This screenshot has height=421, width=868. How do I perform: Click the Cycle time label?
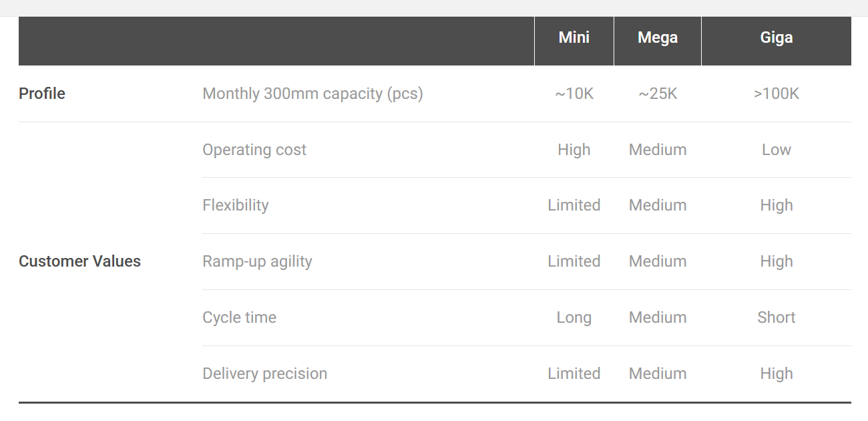(x=239, y=317)
